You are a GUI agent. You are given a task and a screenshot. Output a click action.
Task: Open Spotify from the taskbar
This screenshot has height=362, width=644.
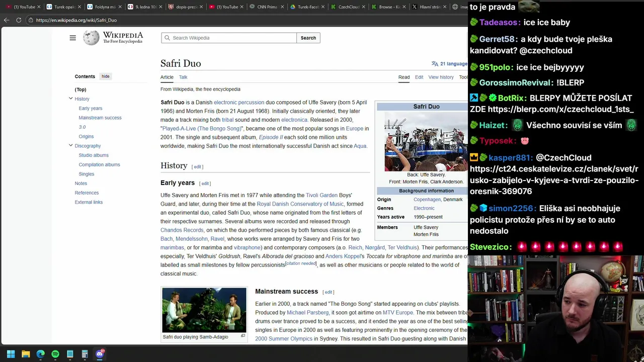[55, 354]
